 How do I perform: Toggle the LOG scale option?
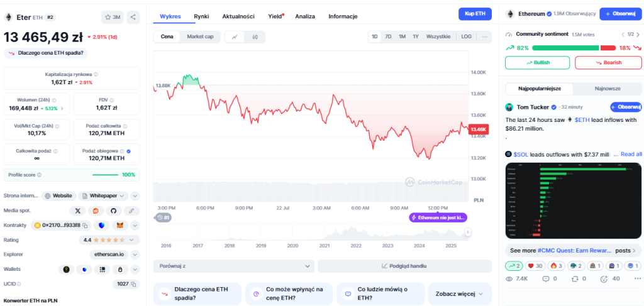pyautogui.click(x=466, y=36)
